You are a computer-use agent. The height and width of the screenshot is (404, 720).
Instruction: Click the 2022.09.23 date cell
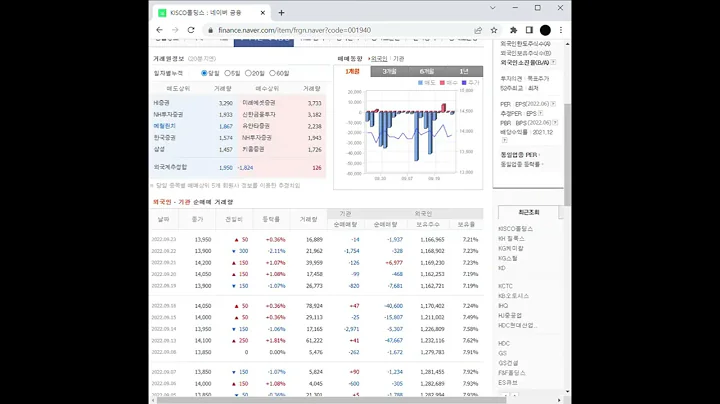click(163, 240)
